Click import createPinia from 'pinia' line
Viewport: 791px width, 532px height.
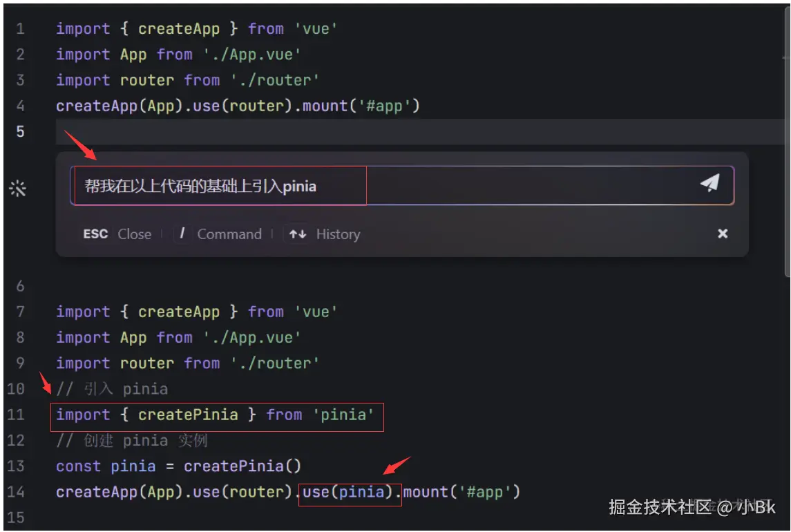pyautogui.click(x=215, y=415)
